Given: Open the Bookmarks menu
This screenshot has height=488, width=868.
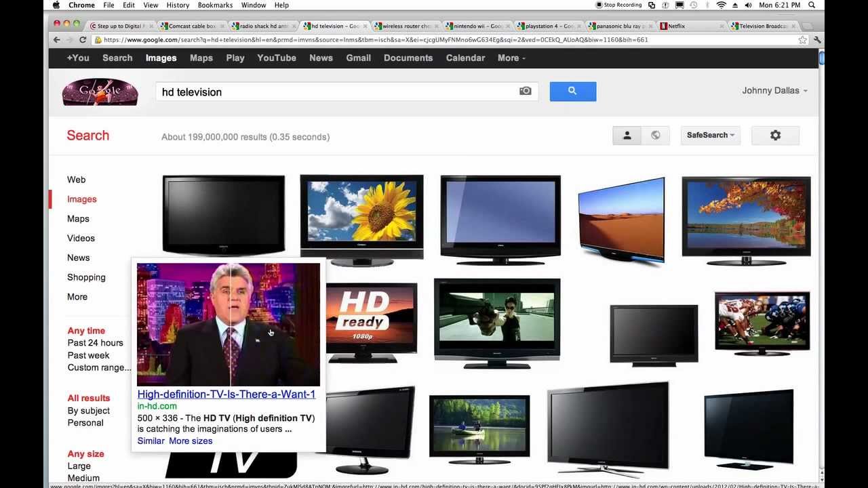Looking at the screenshot, I should click(215, 5).
